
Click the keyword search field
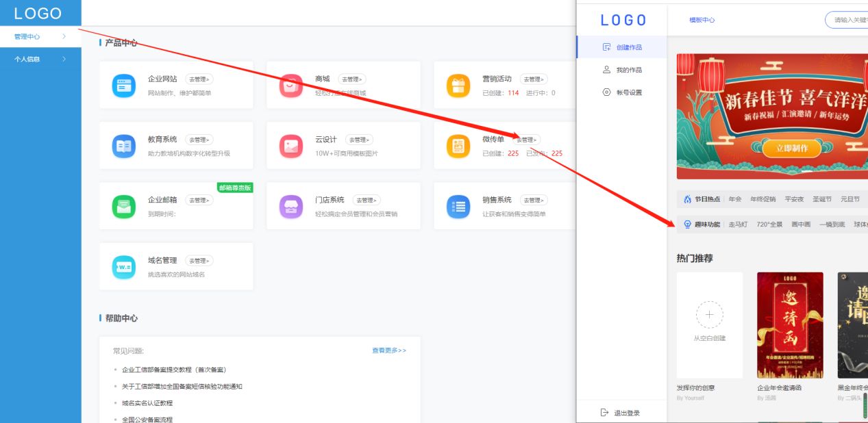click(847, 20)
